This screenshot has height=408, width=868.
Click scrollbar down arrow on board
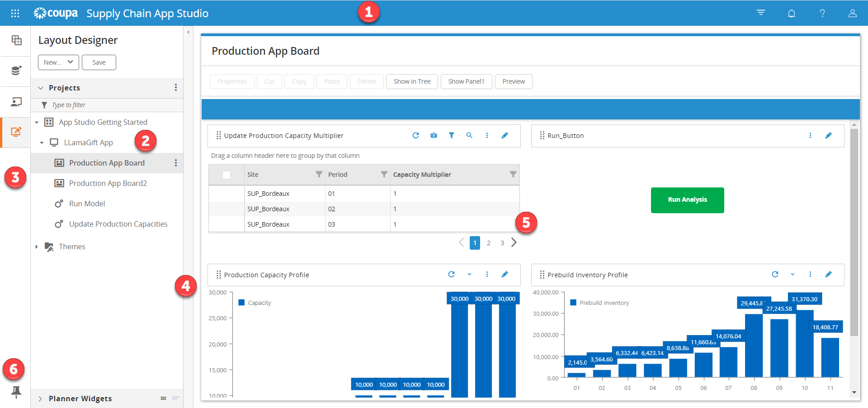854,393
